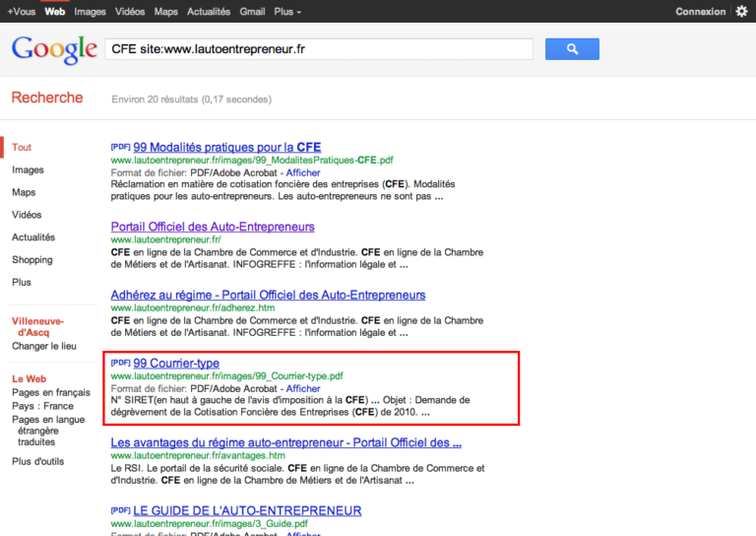756x536 pixels.
Task: Click PDF tag before 99 Courrier-type
Action: coord(120,363)
